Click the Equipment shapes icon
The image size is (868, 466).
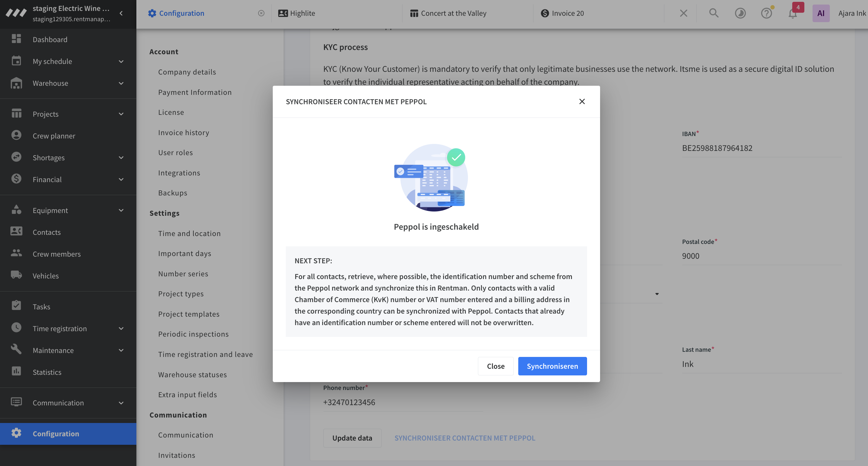pyautogui.click(x=16, y=210)
